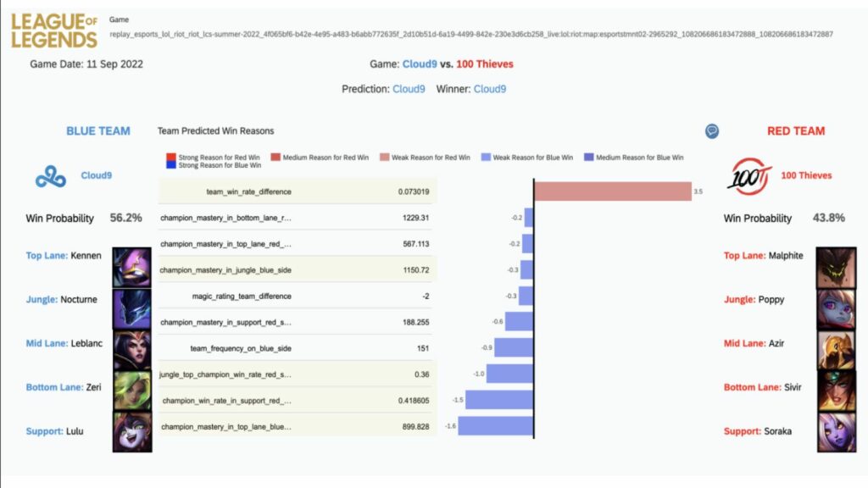Open the blue chat bubble icon
The image size is (868, 488).
pos(712,131)
